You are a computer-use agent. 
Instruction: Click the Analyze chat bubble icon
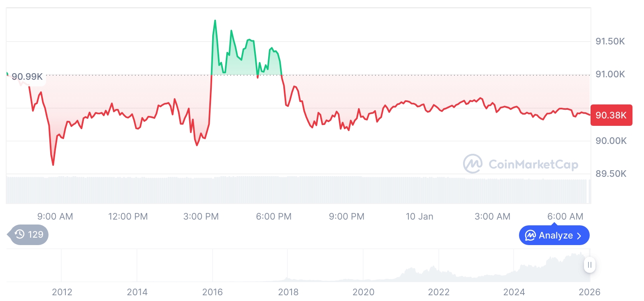tap(530, 236)
